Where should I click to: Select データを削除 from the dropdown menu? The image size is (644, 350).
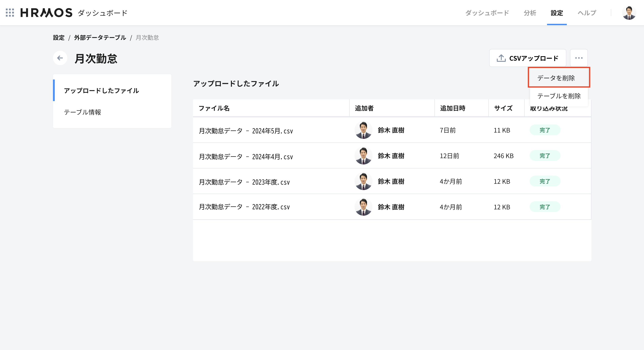click(x=556, y=78)
